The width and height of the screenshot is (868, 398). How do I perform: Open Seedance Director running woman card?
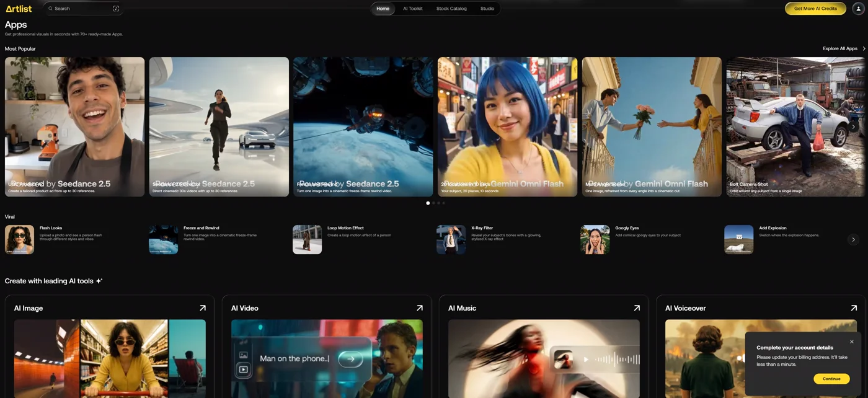coord(219,126)
